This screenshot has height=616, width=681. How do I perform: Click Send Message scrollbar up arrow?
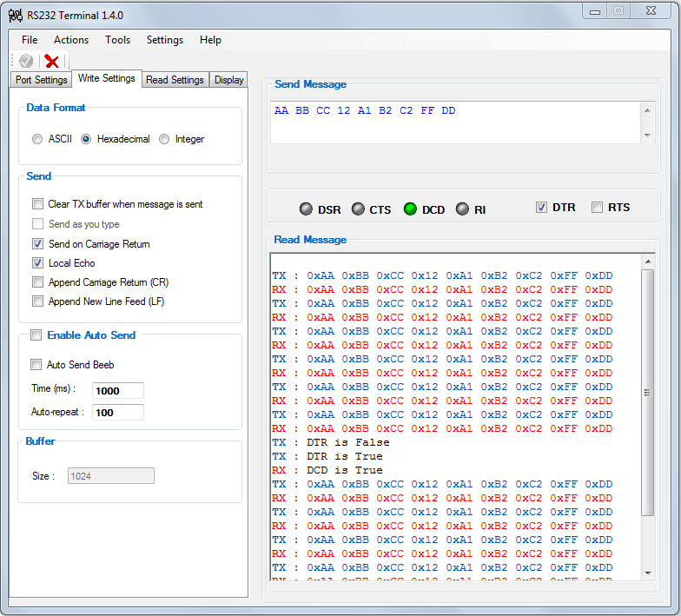coord(647,111)
